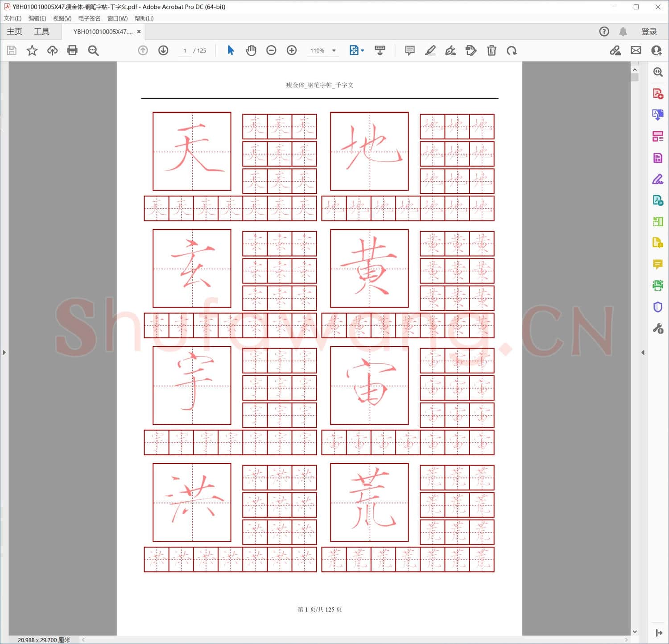Open the search tool in right pane
The height and width of the screenshot is (644, 669).
(658, 72)
